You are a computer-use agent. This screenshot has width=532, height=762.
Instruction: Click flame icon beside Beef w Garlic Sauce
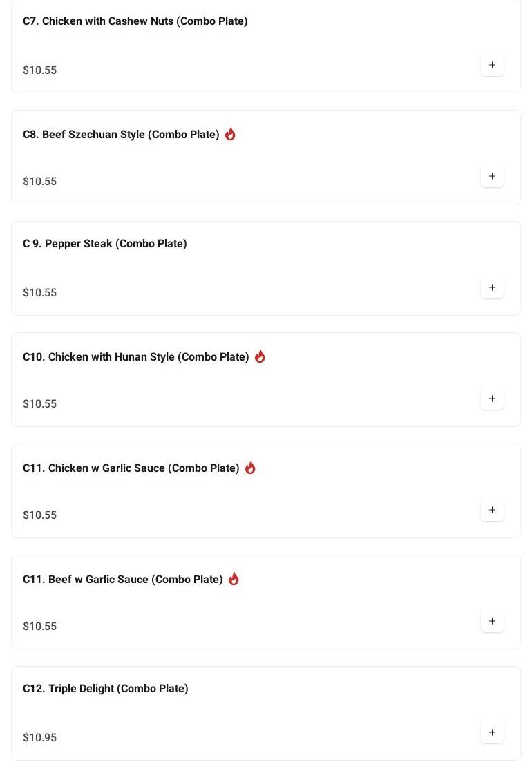(234, 579)
